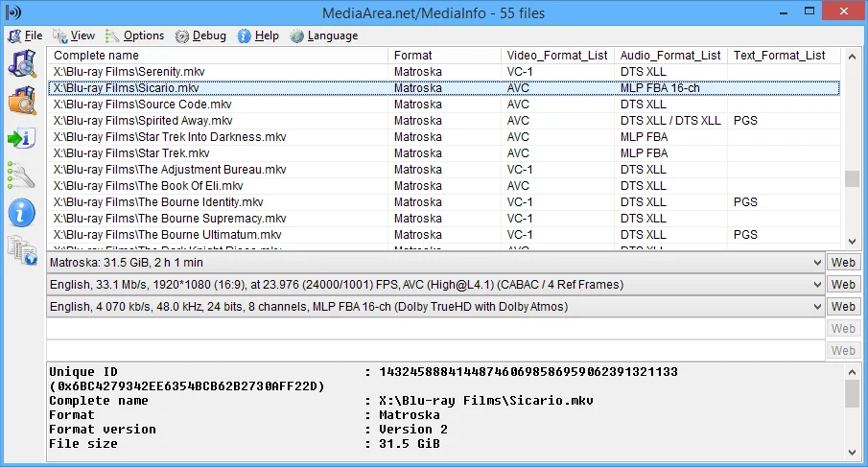The height and width of the screenshot is (467, 868).
Task: Expand the audio stream Dolby TrueHD dropdown
Action: [x=817, y=307]
